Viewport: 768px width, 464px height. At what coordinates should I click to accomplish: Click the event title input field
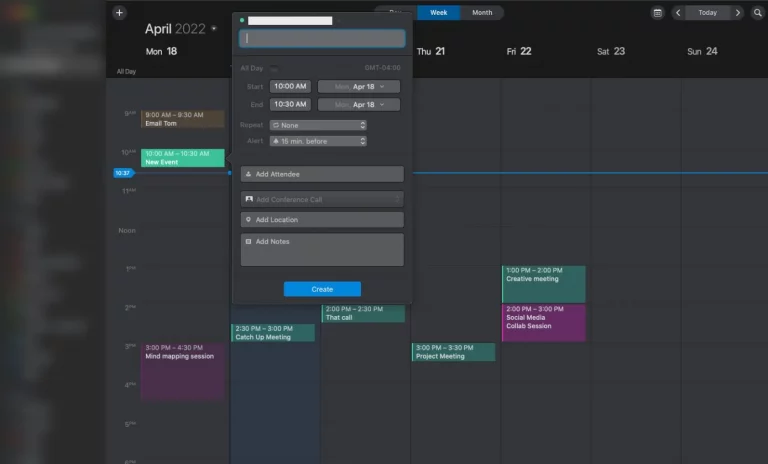tap(322, 38)
